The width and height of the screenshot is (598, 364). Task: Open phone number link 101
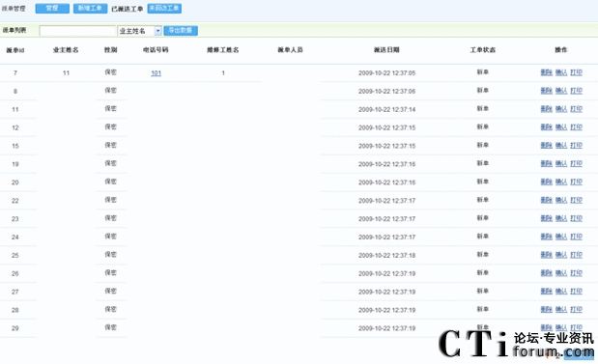coord(156,73)
